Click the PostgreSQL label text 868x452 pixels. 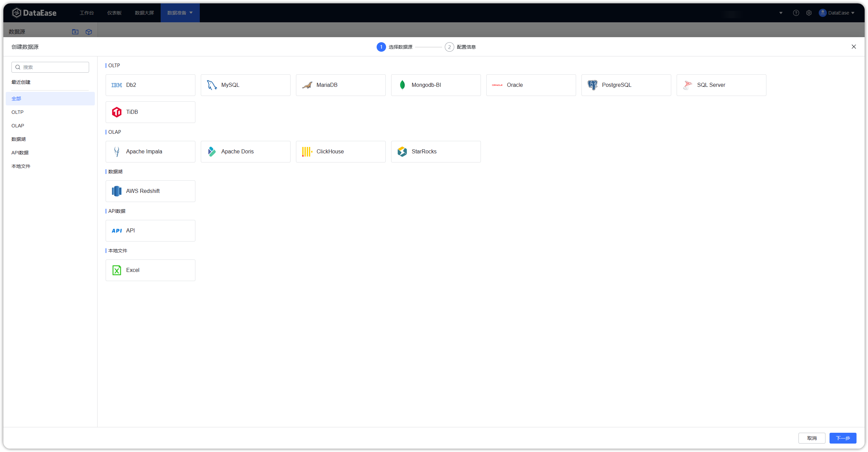617,85
